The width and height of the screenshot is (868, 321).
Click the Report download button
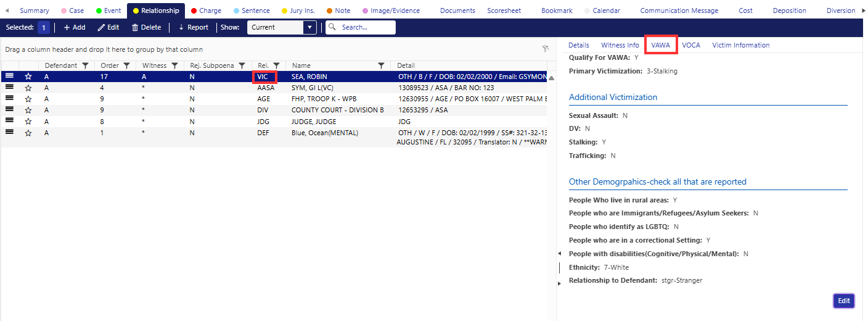tap(193, 27)
